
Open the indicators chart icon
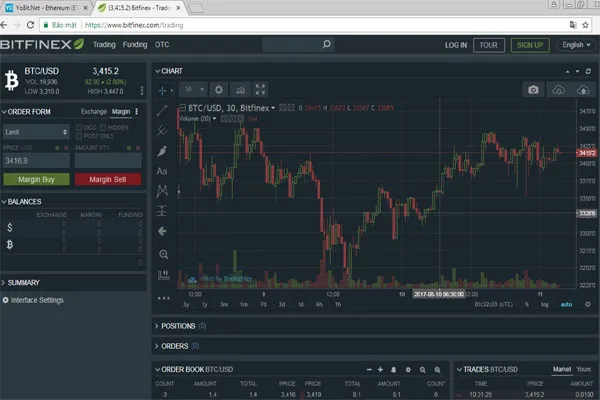240,90
